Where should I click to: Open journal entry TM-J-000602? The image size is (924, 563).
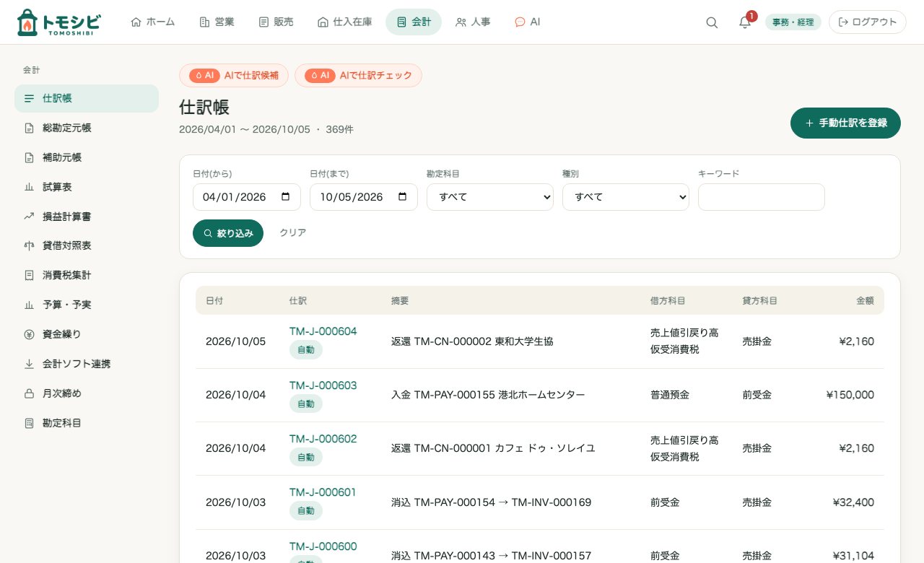323,439
